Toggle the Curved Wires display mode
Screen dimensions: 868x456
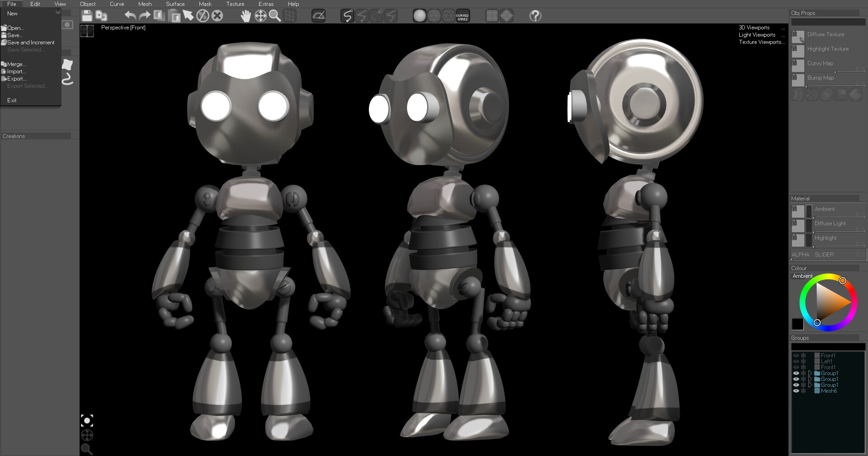[462, 16]
